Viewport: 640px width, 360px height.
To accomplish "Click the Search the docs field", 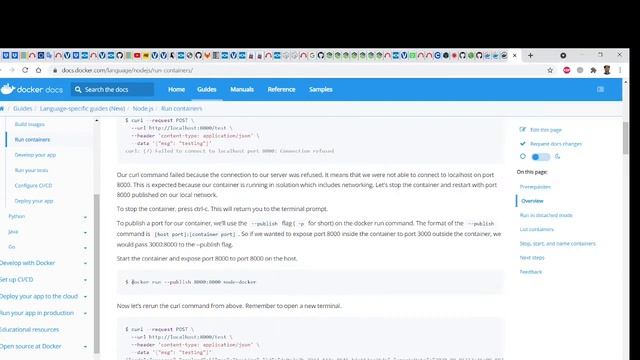I will [113, 89].
